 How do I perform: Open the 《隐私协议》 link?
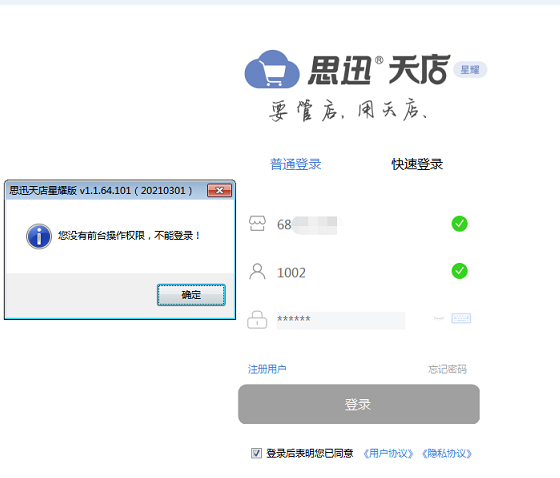tap(447, 454)
